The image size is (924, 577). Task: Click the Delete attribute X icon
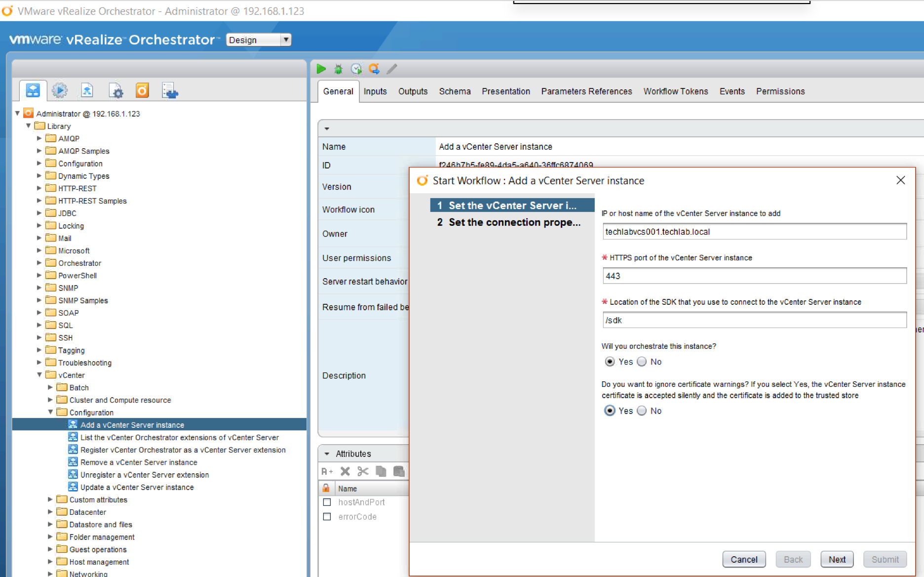pyautogui.click(x=345, y=471)
